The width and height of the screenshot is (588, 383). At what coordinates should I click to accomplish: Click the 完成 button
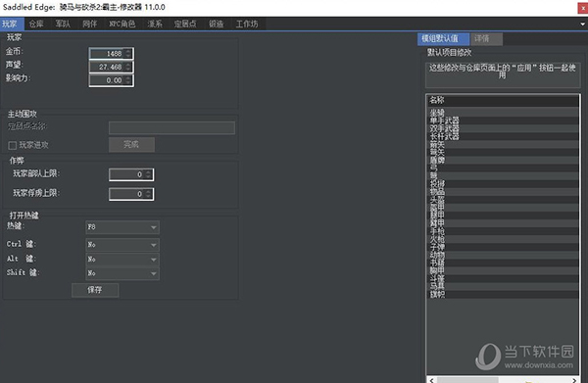(x=131, y=144)
